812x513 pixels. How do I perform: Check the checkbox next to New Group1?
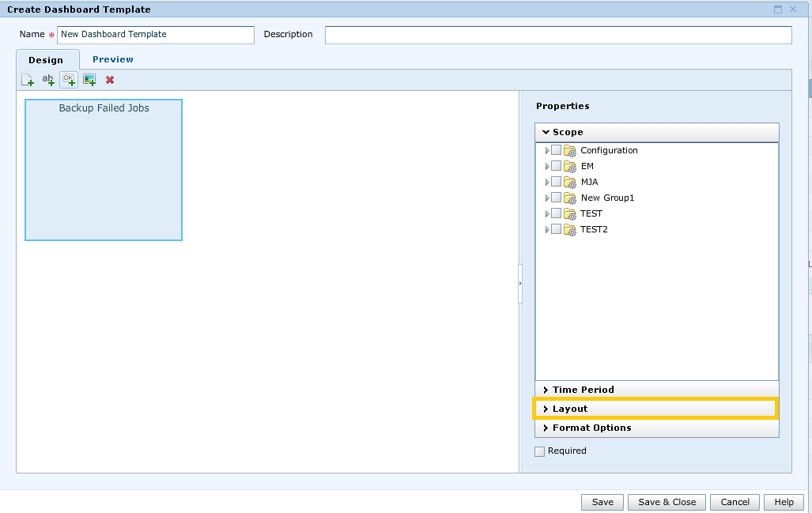click(x=557, y=198)
